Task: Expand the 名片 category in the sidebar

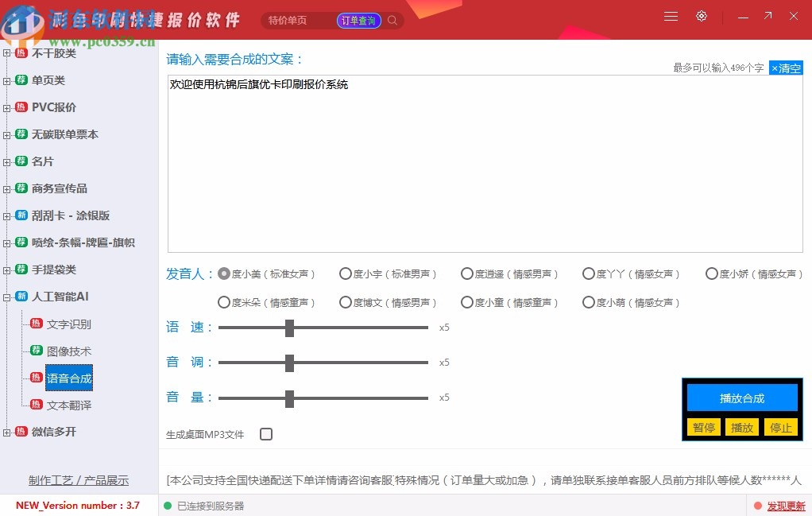Action: point(6,161)
